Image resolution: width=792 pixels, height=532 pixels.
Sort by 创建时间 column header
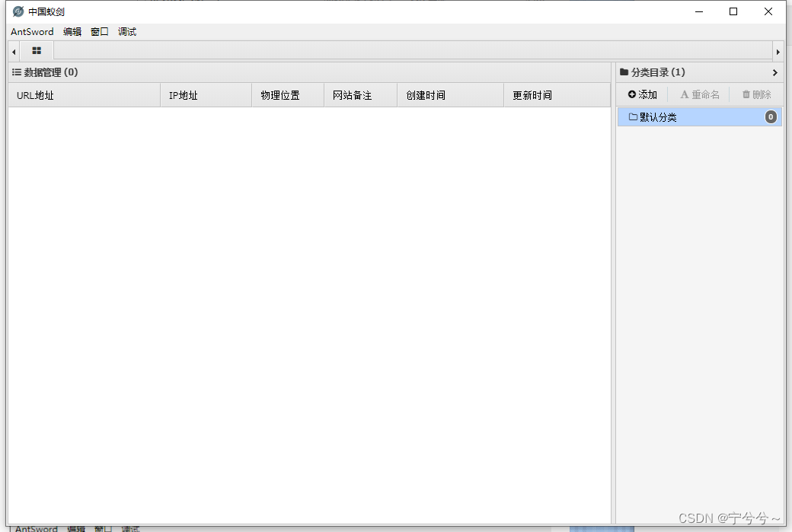click(x=451, y=95)
